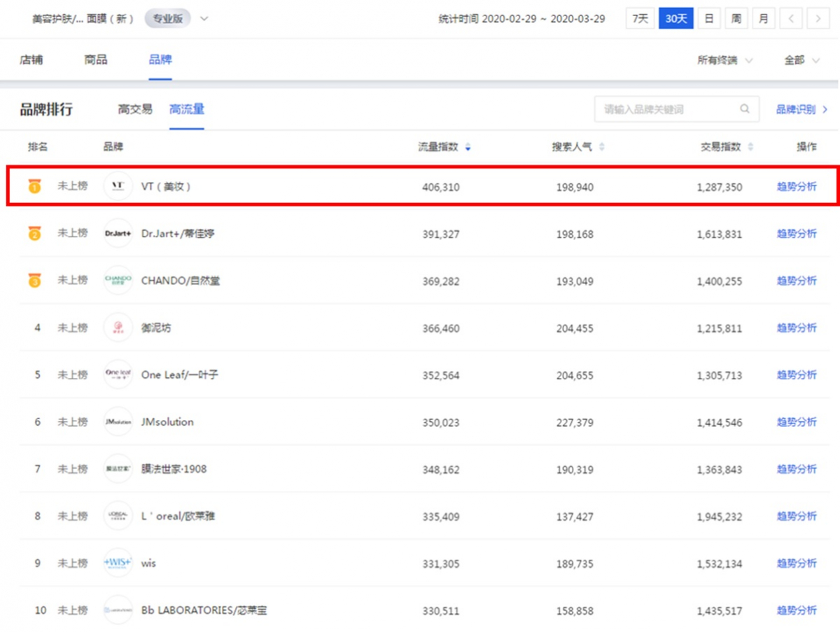
Task: Switch to the 店铺 tab
Action: (x=31, y=59)
